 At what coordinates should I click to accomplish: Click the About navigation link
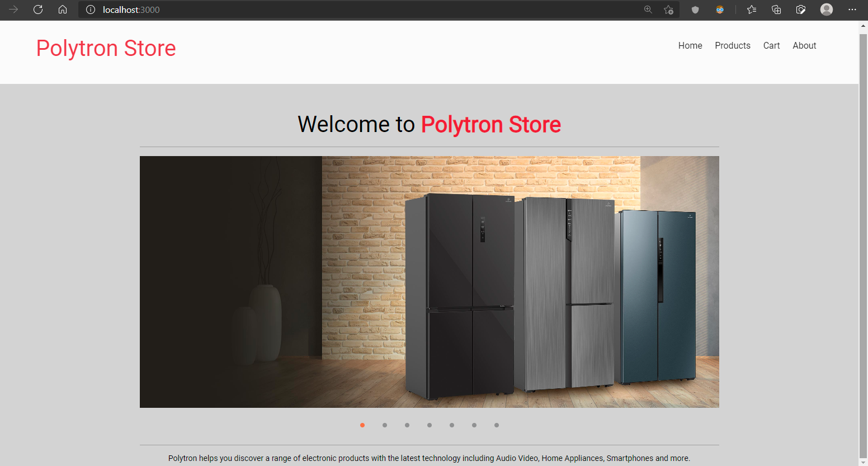804,46
